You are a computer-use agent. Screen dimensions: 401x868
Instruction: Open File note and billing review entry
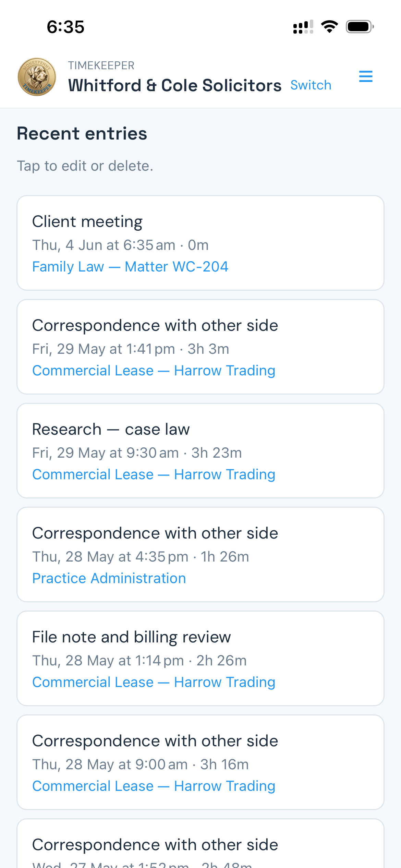pos(200,659)
